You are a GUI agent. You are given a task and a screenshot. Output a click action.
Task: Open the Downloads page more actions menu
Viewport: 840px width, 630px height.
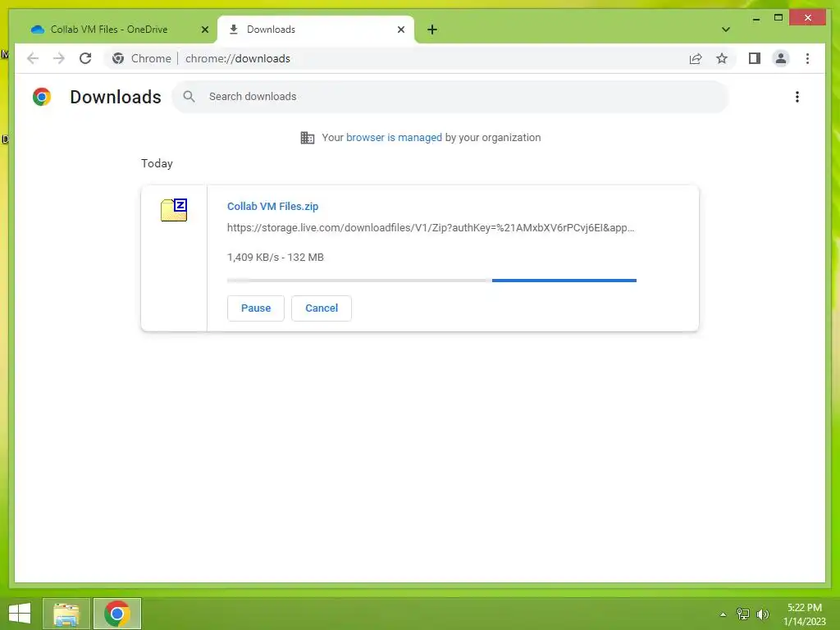797,97
